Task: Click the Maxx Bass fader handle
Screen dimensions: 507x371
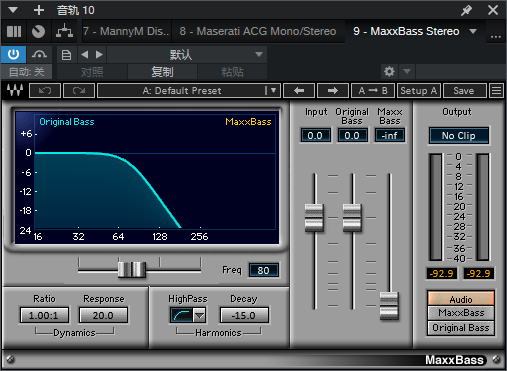Action: tap(389, 306)
